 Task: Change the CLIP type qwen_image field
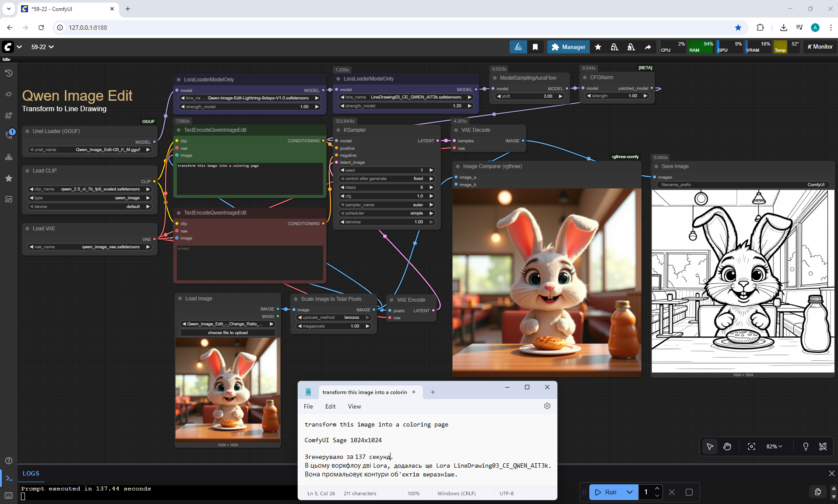point(90,198)
